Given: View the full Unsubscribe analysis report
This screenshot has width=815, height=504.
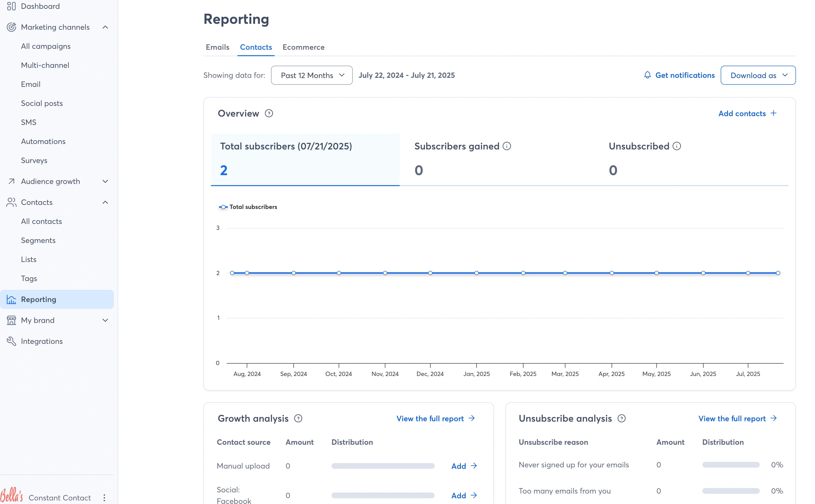Looking at the screenshot, I should tap(738, 419).
